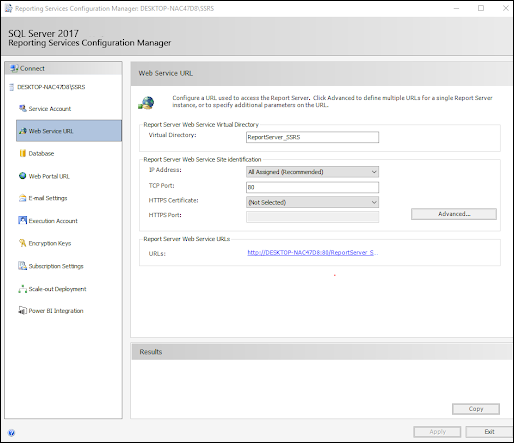Image resolution: width=514 pixels, height=443 pixels.
Task: Click the Connect item in sidebar
Action: [63, 68]
